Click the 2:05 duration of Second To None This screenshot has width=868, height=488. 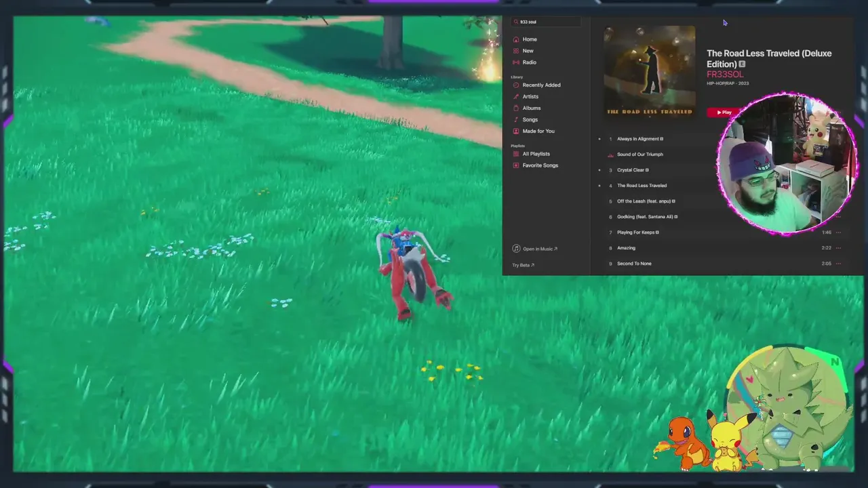coord(826,264)
